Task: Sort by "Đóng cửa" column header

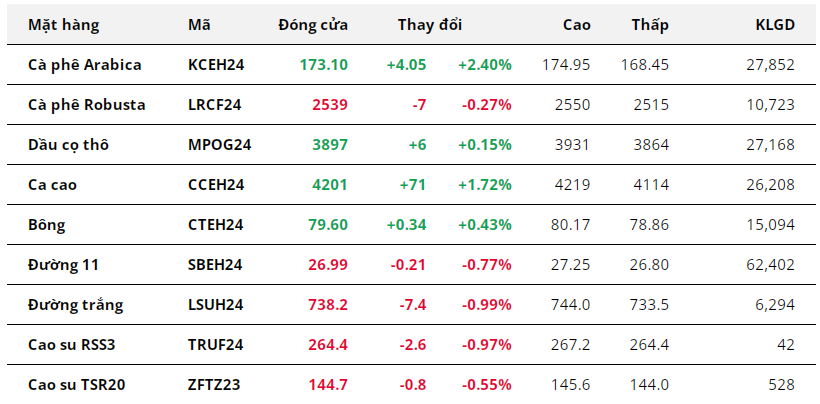Action: pyautogui.click(x=313, y=25)
